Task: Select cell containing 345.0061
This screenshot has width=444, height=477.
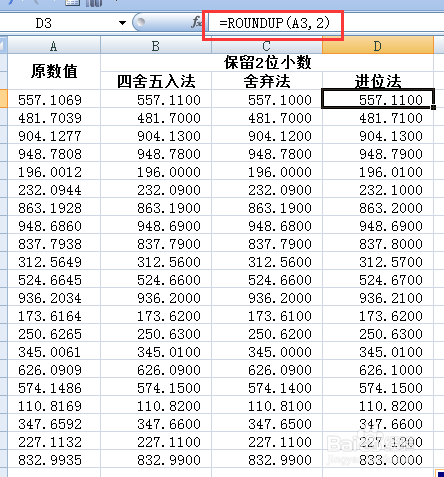Action: coord(54,352)
